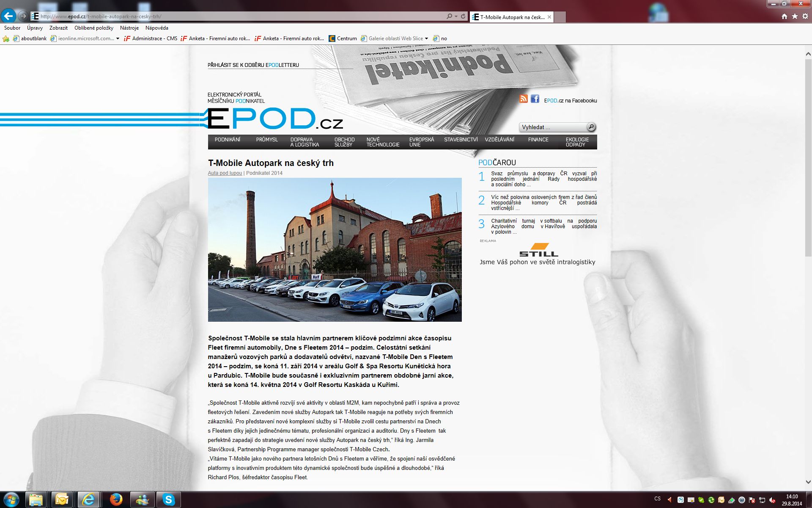Screen dimensions: 812x508
Task: Click the EPOD.cz site logo
Action: tap(275, 119)
